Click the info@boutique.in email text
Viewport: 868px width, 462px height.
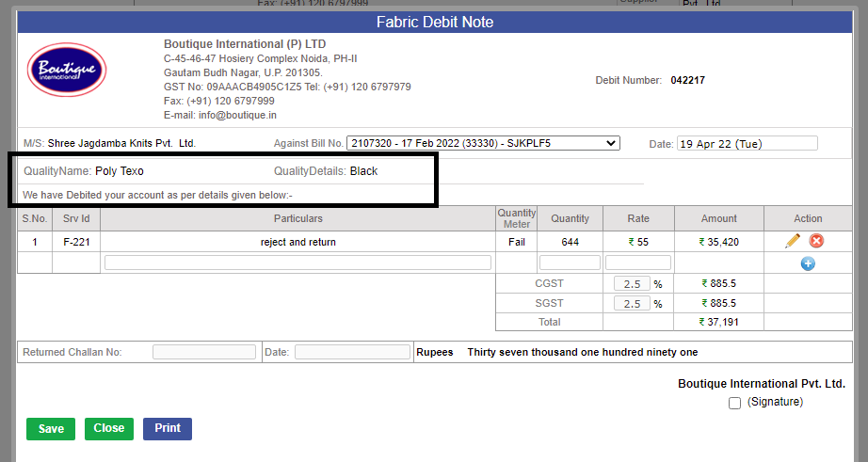click(x=237, y=115)
